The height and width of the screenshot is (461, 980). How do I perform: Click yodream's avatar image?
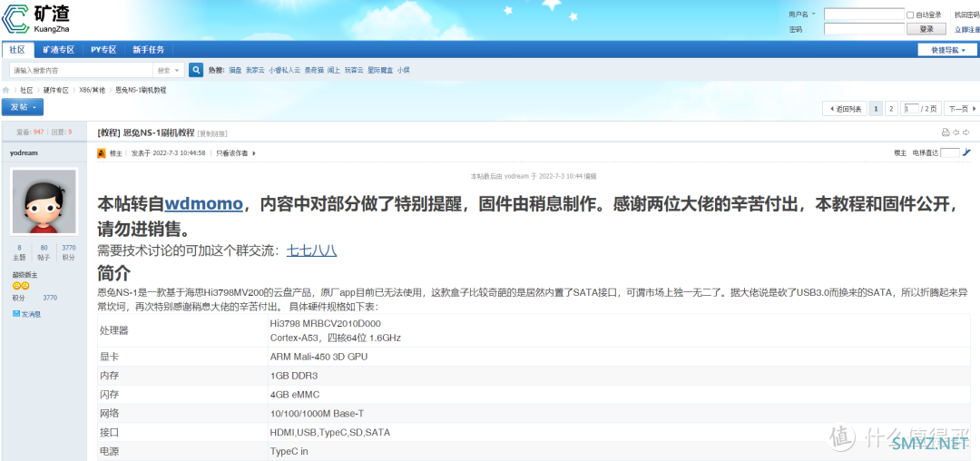44,201
